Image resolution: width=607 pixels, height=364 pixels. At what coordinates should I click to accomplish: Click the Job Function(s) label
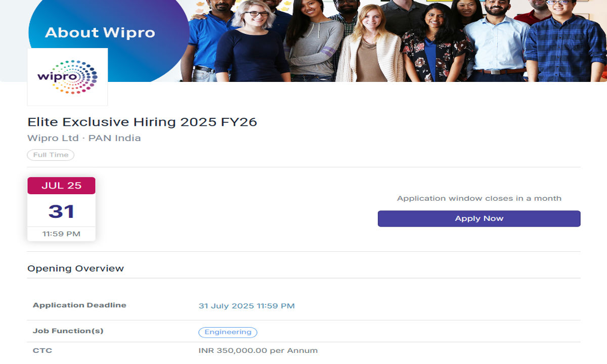pos(68,331)
